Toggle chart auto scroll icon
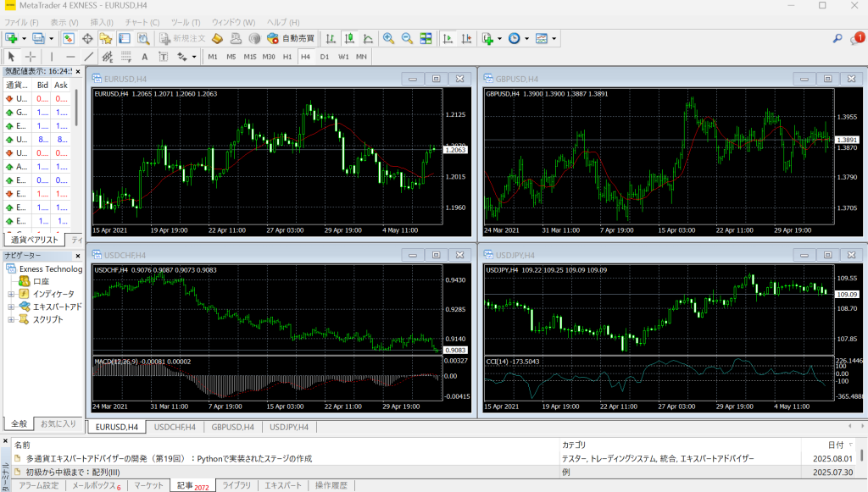Image resolution: width=868 pixels, height=492 pixels. click(x=448, y=38)
